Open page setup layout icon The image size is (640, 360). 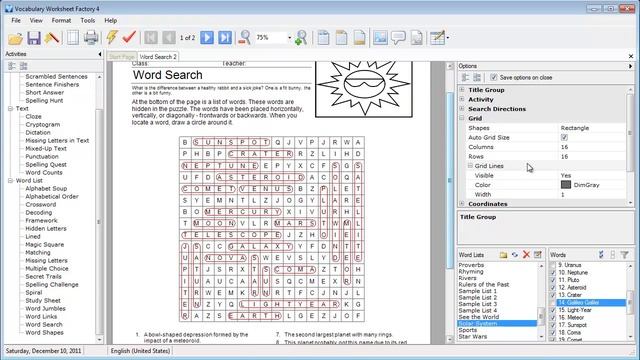[x=73, y=38]
